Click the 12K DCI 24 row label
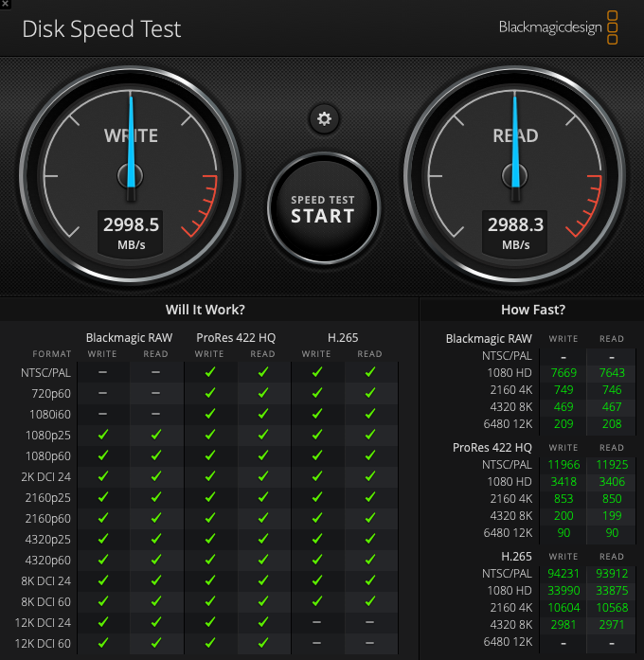Image resolution: width=644 pixels, height=660 pixels. tap(43, 623)
